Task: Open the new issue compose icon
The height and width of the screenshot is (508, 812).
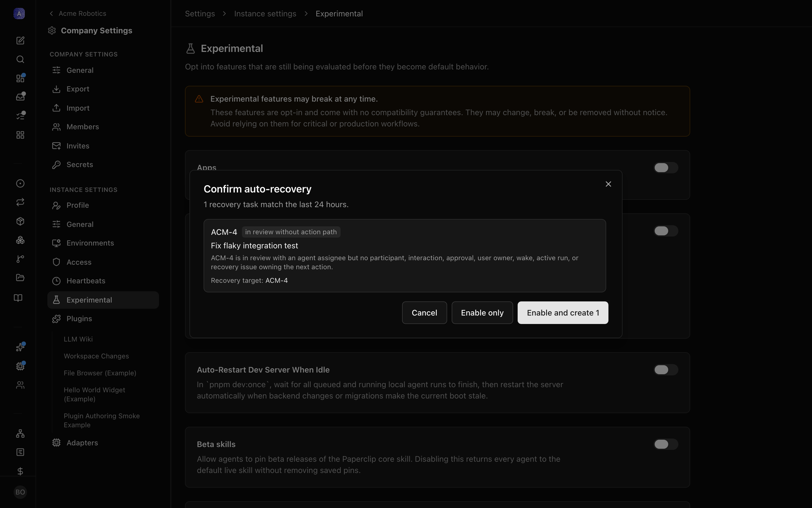Action: 20,40
